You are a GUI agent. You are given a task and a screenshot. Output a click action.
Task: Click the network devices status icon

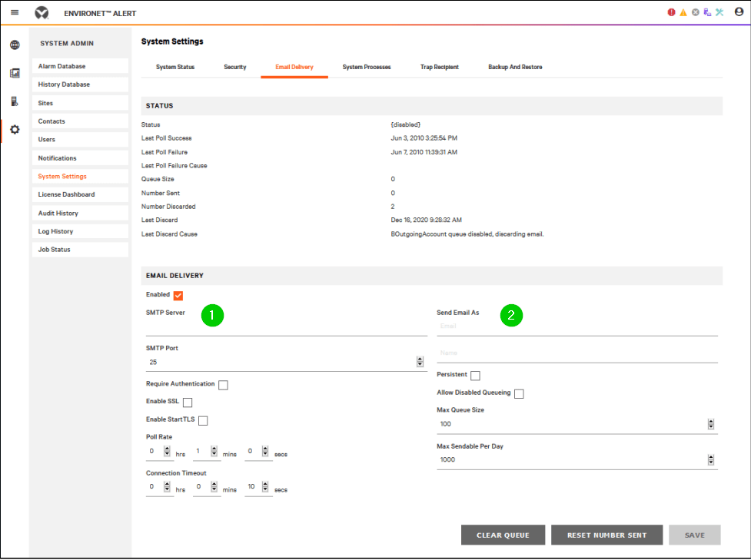[707, 12]
